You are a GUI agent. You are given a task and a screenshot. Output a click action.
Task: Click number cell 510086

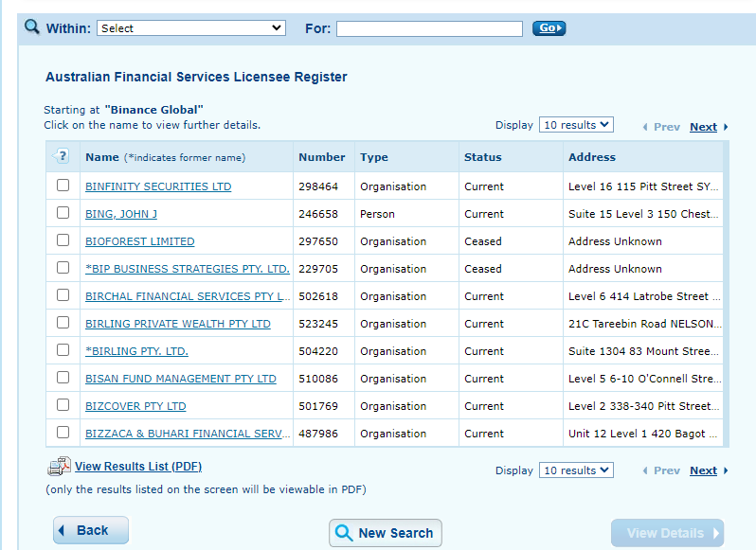(x=318, y=379)
